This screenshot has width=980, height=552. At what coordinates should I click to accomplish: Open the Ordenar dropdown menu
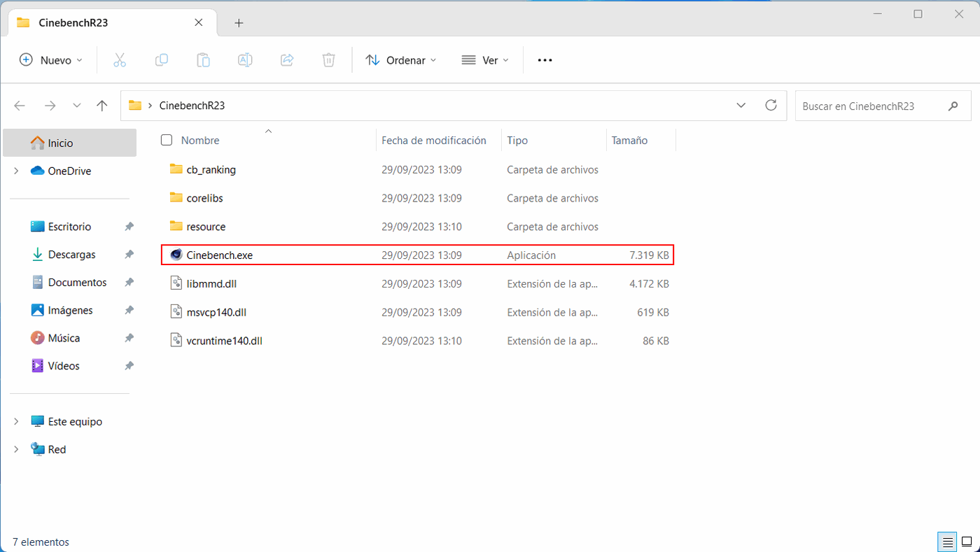click(x=401, y=60)
